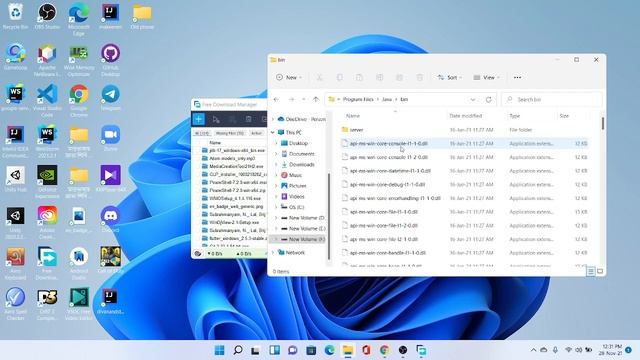This screenshot has height=360, width=640.
Task: Sort by Date modified column header
Action: tap(466, 116)
